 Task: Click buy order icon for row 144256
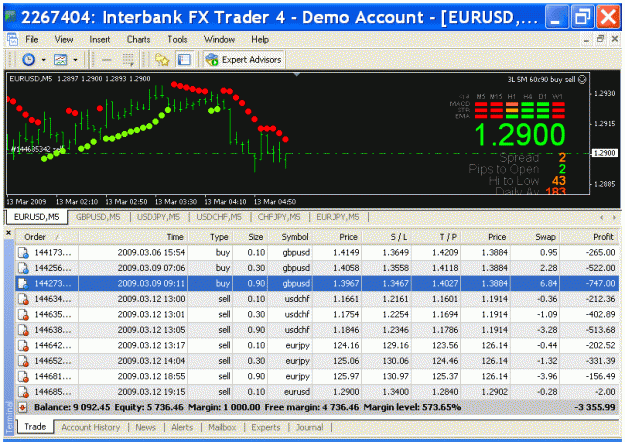(x=24, y=268)
